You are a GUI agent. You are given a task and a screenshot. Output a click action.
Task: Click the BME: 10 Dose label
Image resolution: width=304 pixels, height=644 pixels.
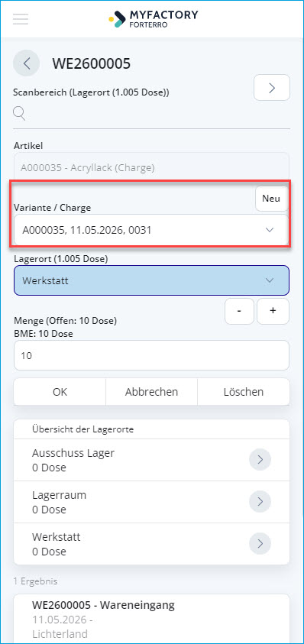(43, 334)
